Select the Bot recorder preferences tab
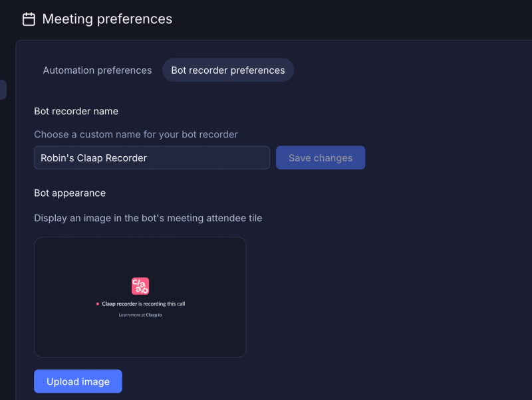The image size is (532, 400). click(228, 70)
